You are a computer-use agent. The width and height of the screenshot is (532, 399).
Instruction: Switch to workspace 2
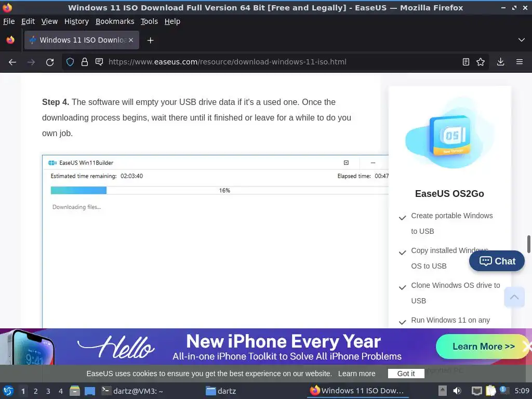tap(36, 391)
